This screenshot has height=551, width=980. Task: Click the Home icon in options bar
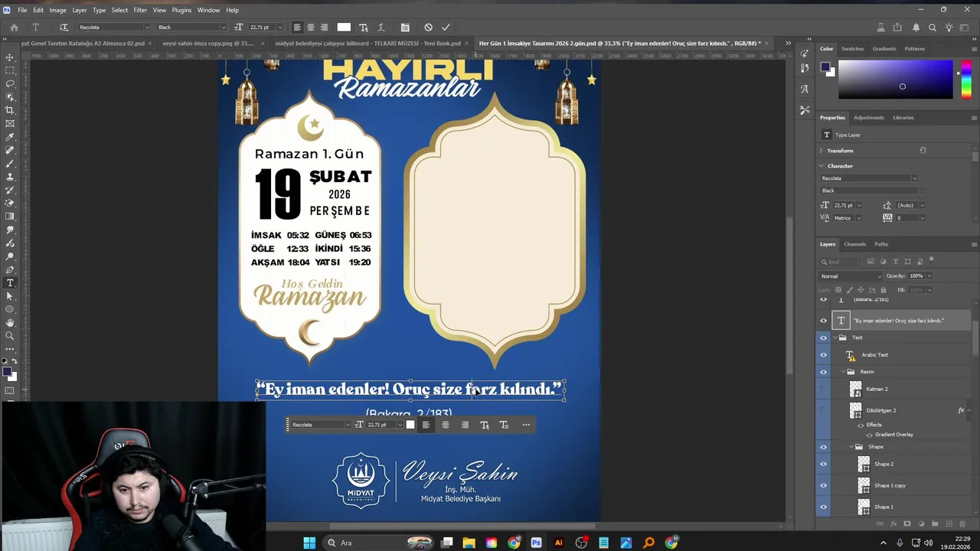point(14,28)
